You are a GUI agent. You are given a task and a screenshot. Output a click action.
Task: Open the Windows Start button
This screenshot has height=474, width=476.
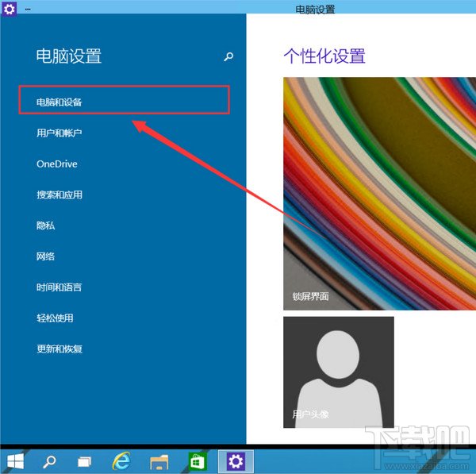point(15,461)
